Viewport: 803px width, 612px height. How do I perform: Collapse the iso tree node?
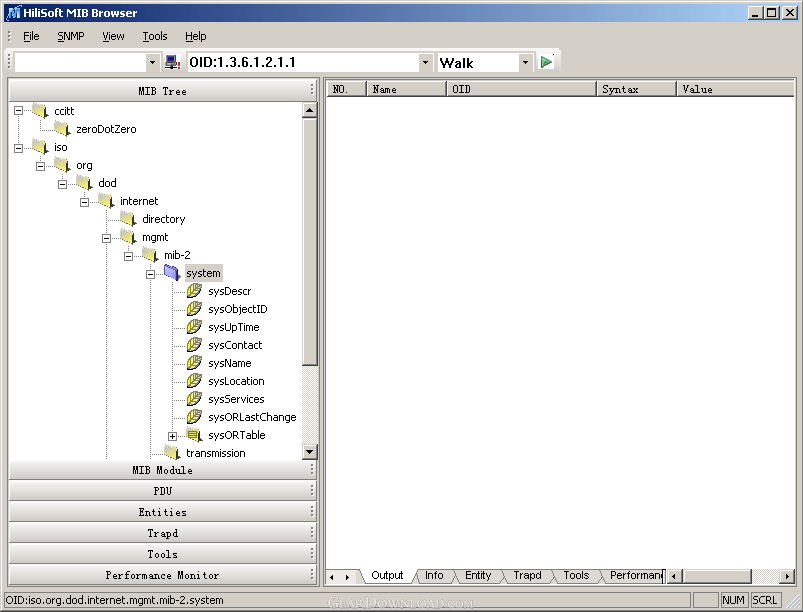pos(18,148)
